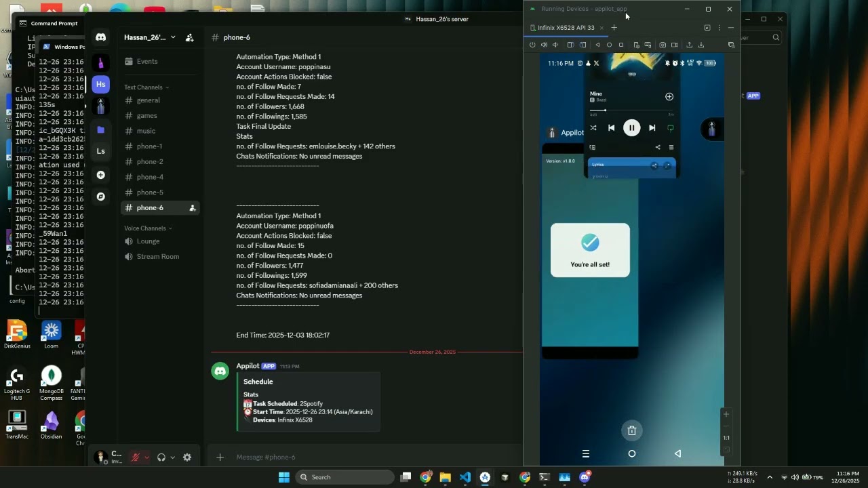
Task: Open the Spotify queue list icon
Action: point(671,147)
